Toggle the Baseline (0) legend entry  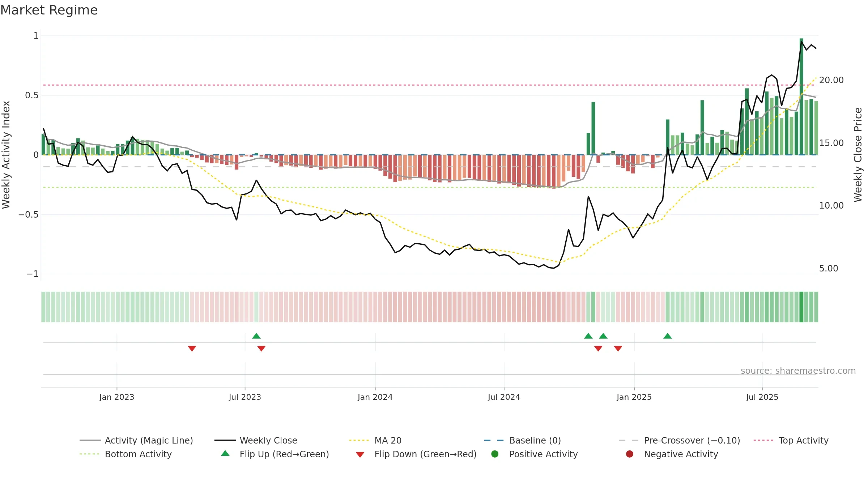point(522,440)
